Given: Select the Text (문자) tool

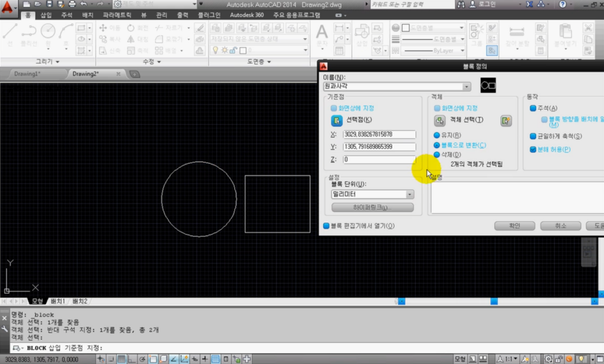Looking at the screenshot, I should click(x=322, y=35).
